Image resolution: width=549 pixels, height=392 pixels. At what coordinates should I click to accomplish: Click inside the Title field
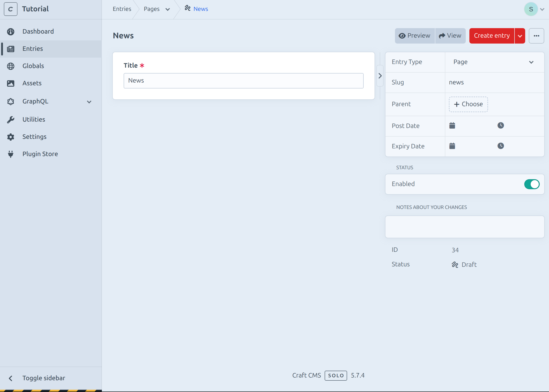click(243, 81)
